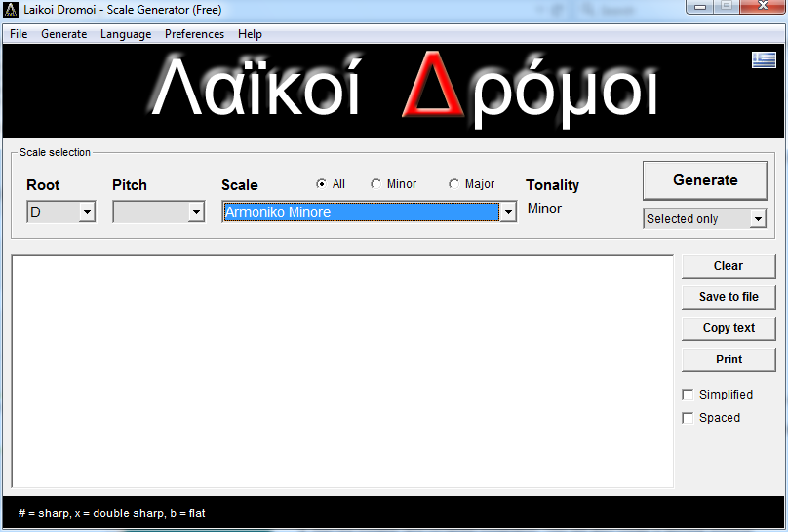The image size is (788, 532).
Task: Expand the Scale dropdown showing Armoniko Minore
Action: point(507,212)
